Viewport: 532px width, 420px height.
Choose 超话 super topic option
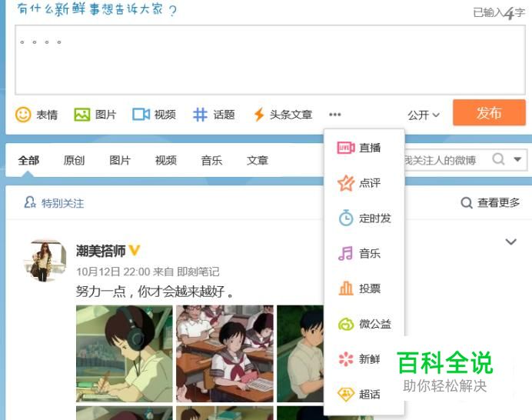coord(359,394)
